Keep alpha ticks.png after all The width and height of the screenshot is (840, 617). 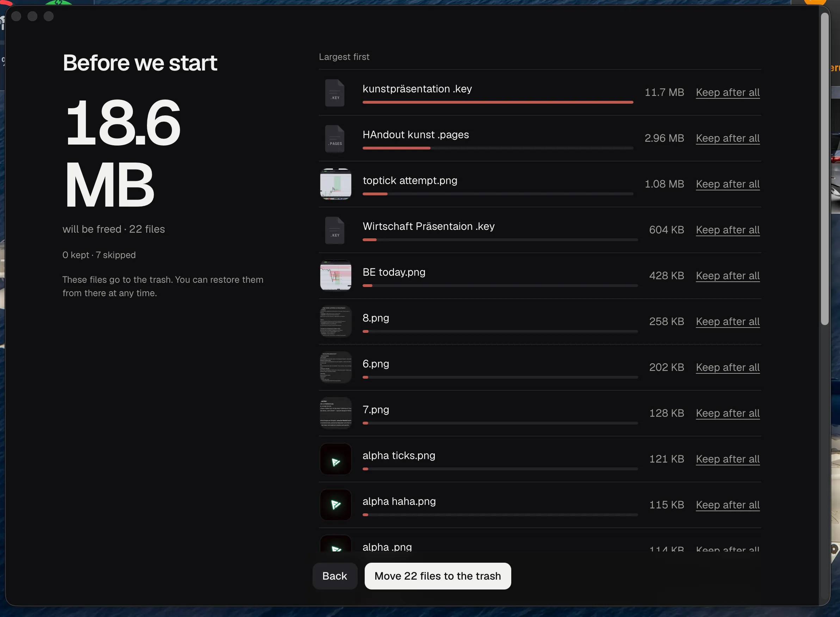pos(728,459)
